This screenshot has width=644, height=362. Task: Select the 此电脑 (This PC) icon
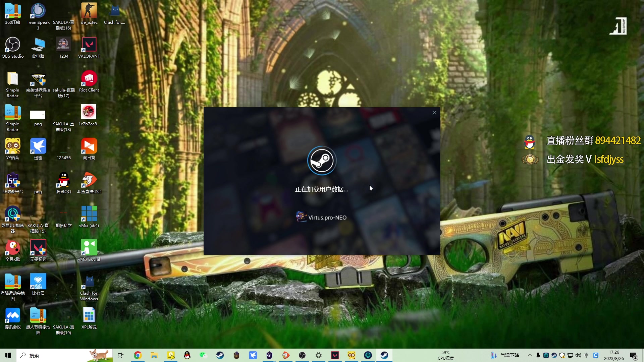38,48
